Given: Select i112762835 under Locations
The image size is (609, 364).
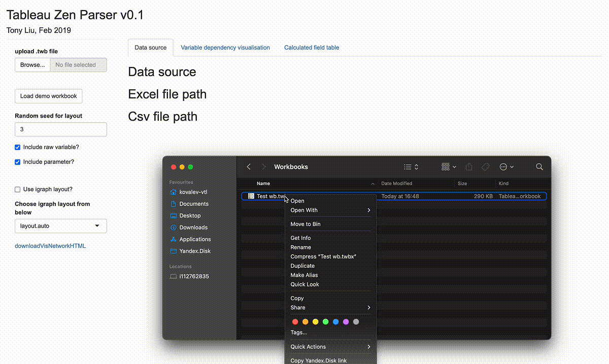Looking at the screenshot, I should click(x=193, y=276).
